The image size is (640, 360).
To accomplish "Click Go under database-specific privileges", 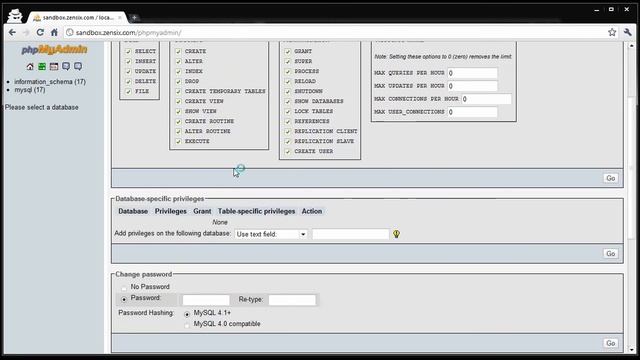I will point(611,253).
